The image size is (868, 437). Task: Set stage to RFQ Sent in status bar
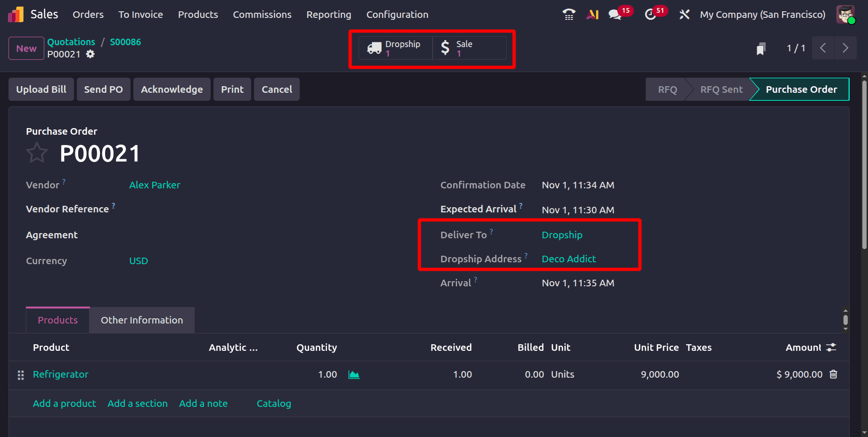pos(721,89)
